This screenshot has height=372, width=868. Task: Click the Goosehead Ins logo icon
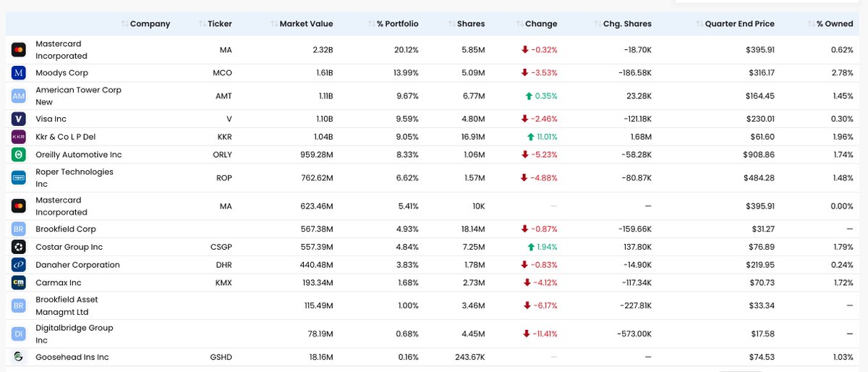19,357
